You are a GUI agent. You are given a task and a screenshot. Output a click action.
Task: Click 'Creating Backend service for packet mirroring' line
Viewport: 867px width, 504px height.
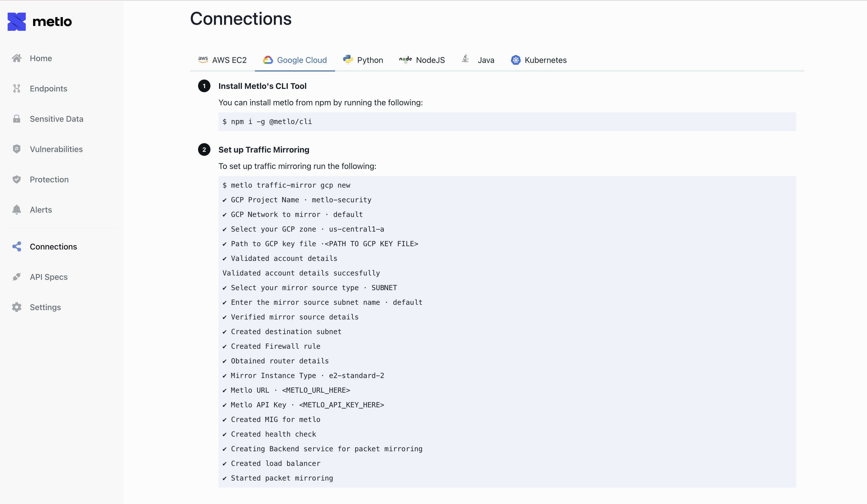coord(322,449)
